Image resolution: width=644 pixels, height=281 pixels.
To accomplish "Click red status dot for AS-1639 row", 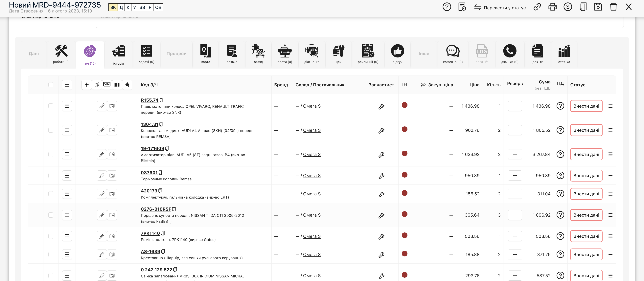I will point(404,253).
